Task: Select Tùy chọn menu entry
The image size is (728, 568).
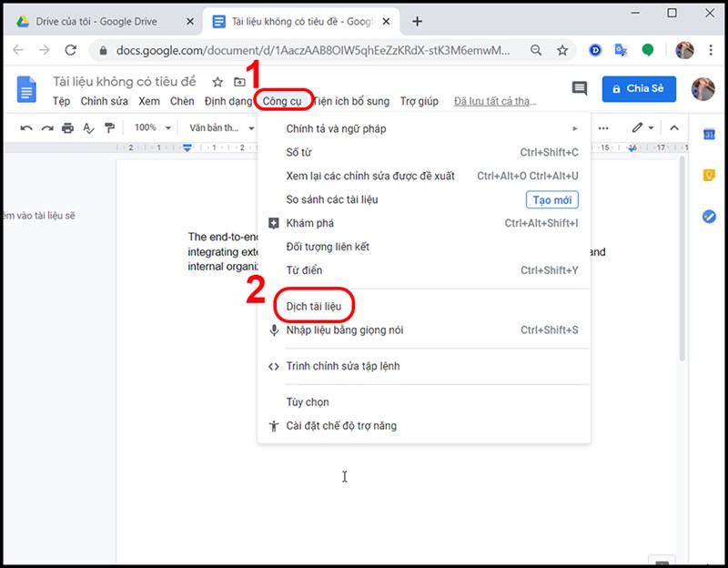Action: coord(424,402)
